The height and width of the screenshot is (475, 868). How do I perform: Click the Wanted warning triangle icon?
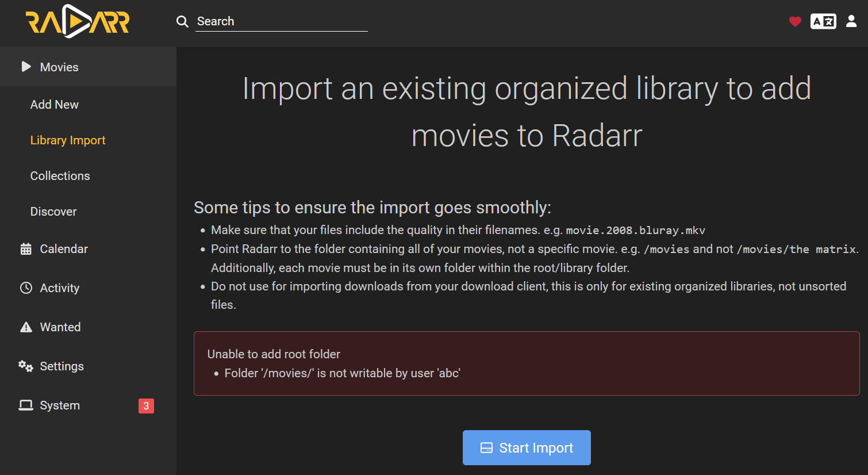tap(26, 327)
